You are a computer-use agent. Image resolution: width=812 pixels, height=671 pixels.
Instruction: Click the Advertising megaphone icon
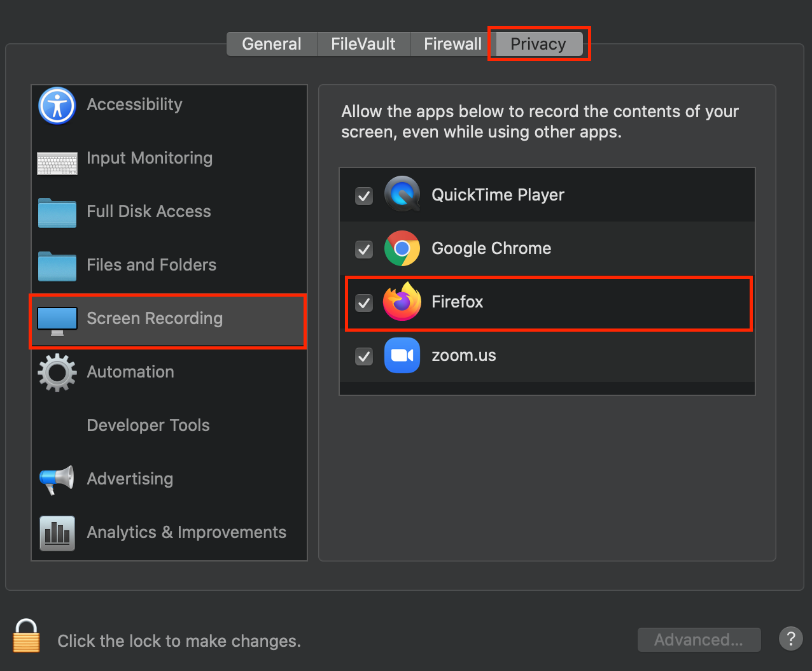pyautogui.click(x=57, y=480)
